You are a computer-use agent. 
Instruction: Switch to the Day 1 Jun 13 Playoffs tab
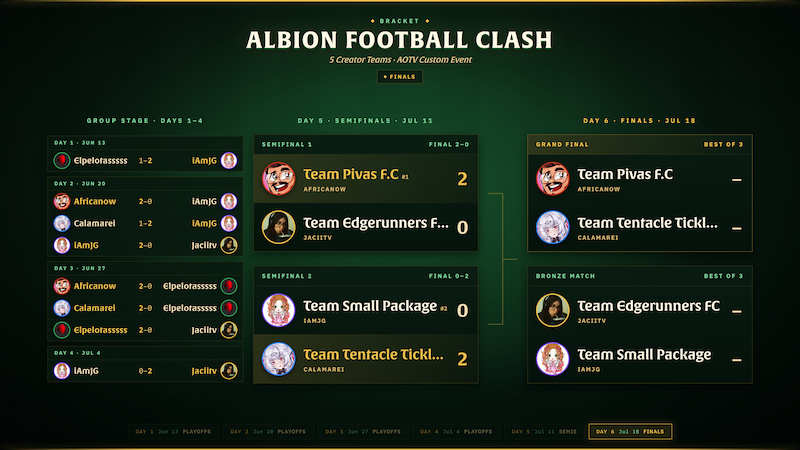pyautogui.click(x=173, y=432)
